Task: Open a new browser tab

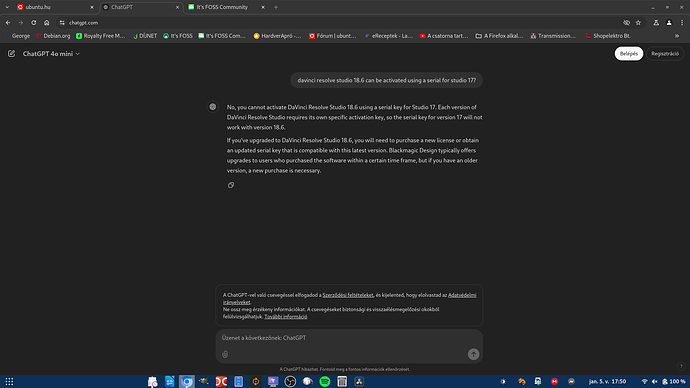Action: 276,7
